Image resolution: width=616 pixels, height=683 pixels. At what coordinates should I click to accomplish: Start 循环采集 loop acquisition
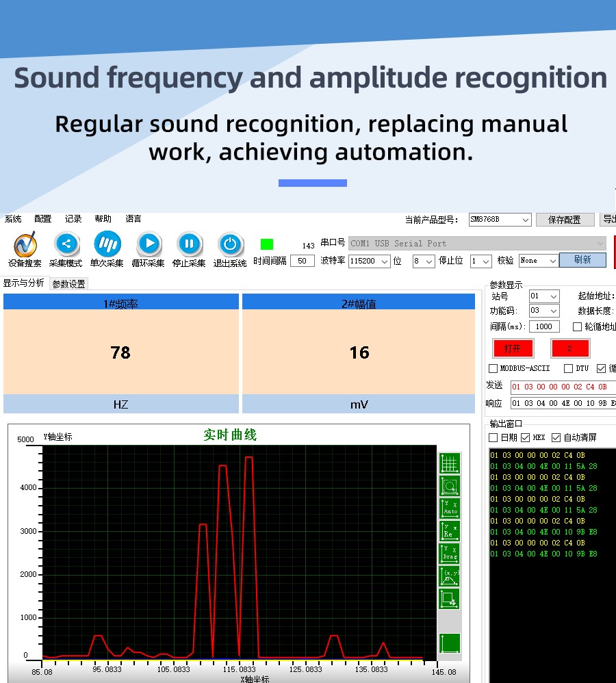[149, 244]
